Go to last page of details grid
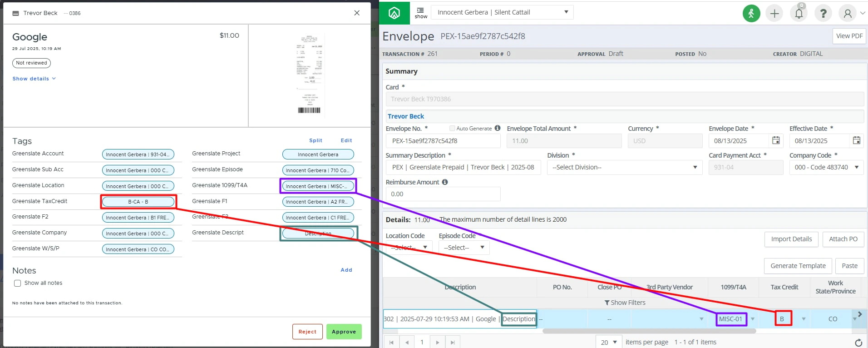868x348 pixels. (453, 342)
